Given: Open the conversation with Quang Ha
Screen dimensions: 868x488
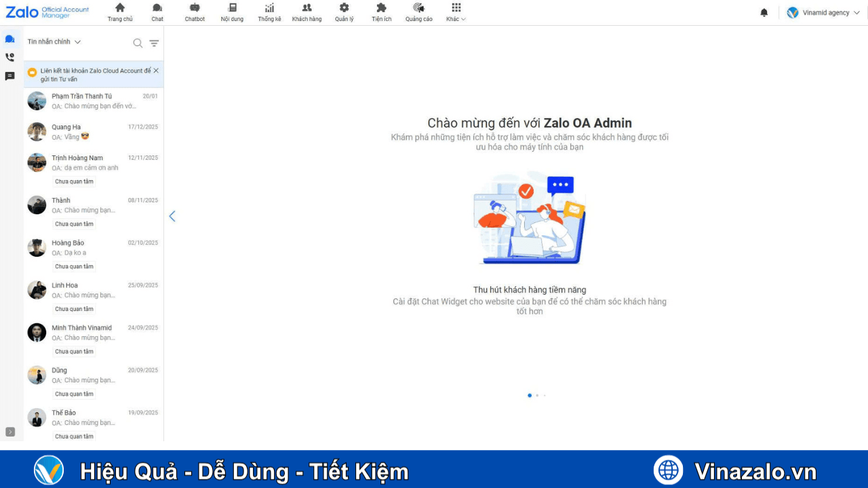Looking at the screenshot, I should [93, 131].
